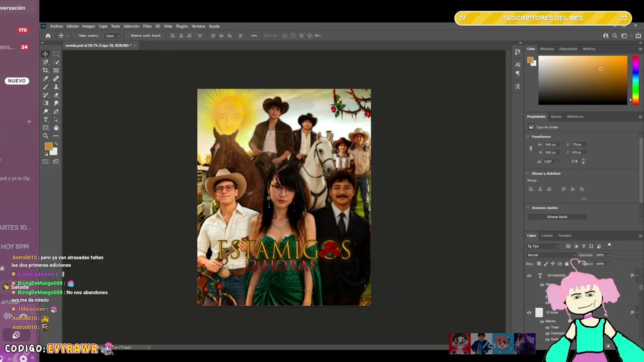Collapse the Acciones rápidas section

coord(528,208)
